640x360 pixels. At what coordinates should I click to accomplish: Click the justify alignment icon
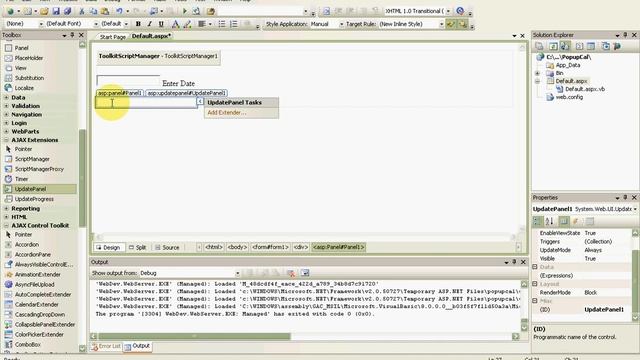pos(202,24)
